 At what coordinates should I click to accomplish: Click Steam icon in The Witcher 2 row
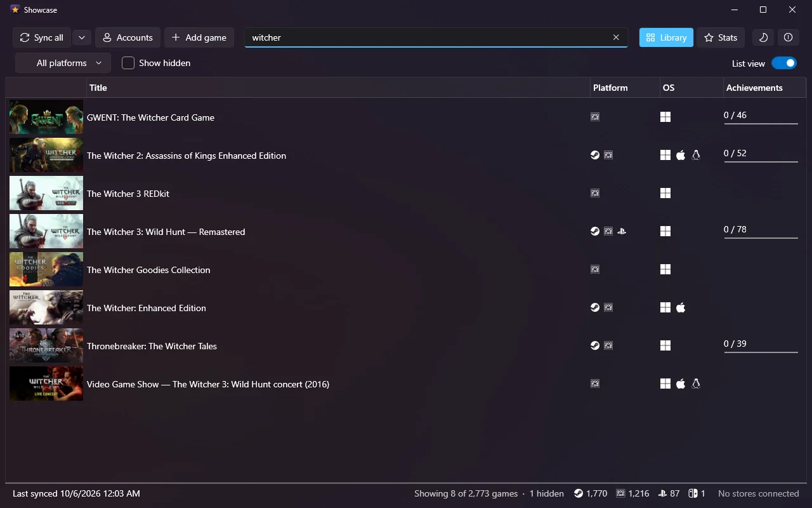pyautogui.click(x=595, y=155)
